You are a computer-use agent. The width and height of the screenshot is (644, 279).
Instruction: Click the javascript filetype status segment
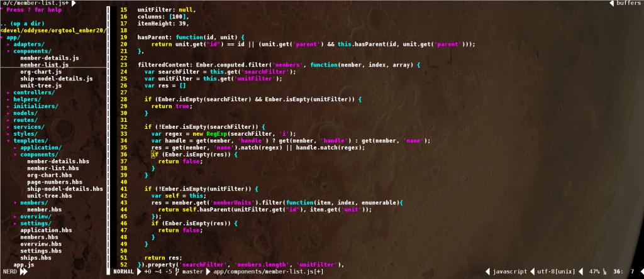[509, 272]
